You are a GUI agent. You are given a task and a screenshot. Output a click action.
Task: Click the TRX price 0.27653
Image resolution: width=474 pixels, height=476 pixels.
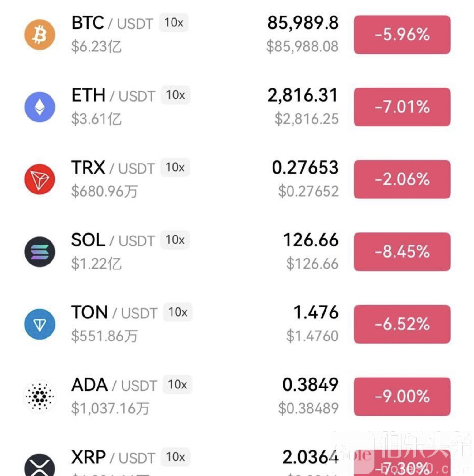305,168
